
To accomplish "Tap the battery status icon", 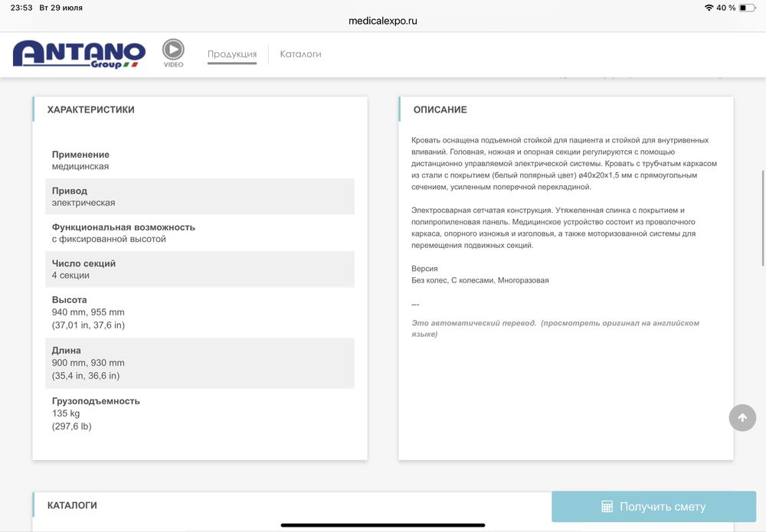I will click(747, 8).
